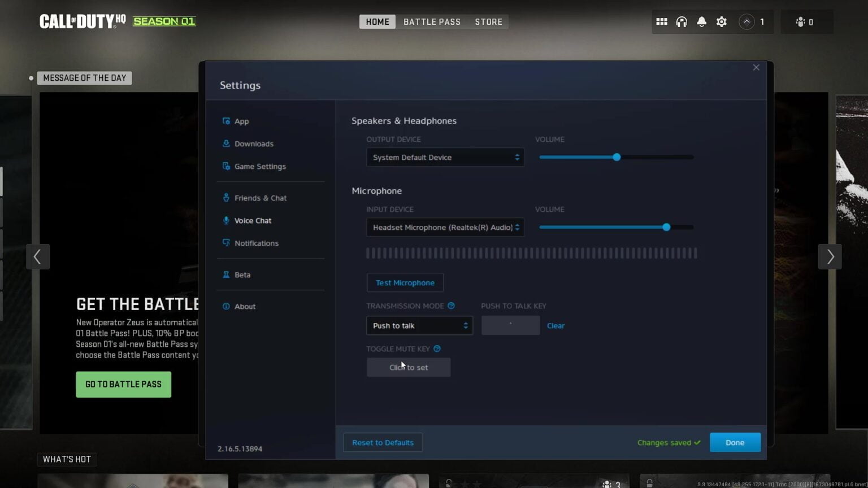868x488 pixels.
Task: Click the Friends & Chat sidebar icon
Action: coord(226,198)
